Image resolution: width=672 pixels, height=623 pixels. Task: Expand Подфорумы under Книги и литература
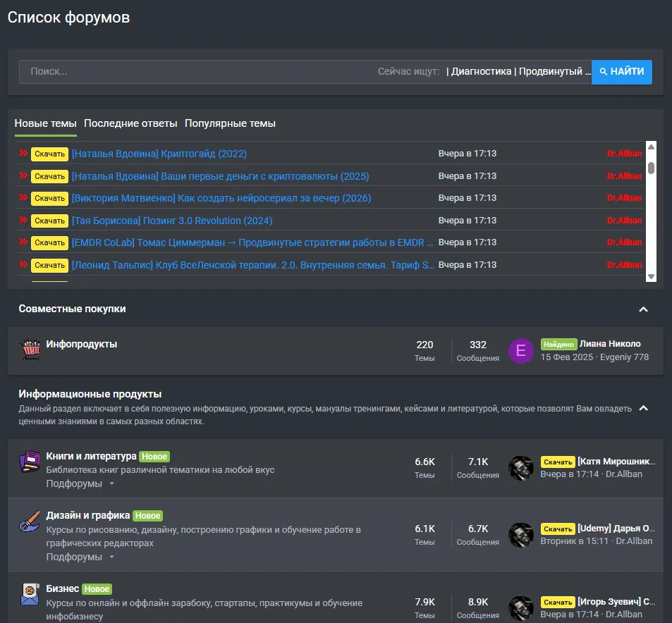coord(80,483)
